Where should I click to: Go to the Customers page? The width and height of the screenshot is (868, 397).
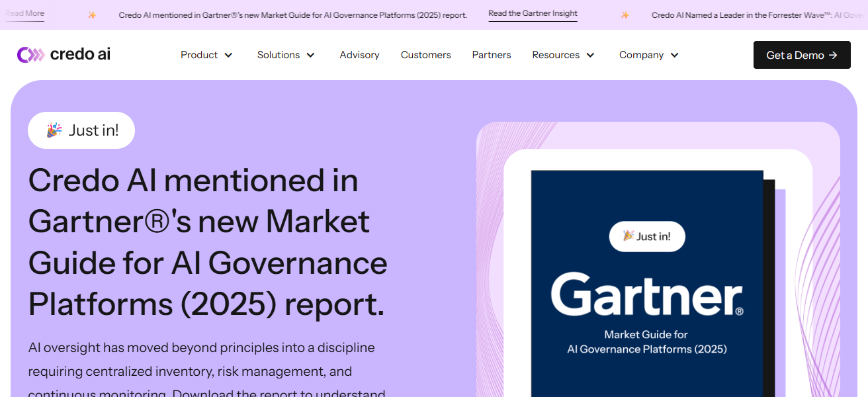point(425,55)
